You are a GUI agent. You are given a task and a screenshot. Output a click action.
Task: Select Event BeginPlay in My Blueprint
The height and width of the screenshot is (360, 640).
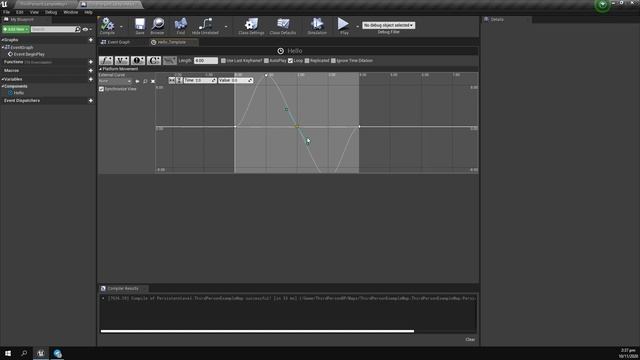[x=29, y=54]
